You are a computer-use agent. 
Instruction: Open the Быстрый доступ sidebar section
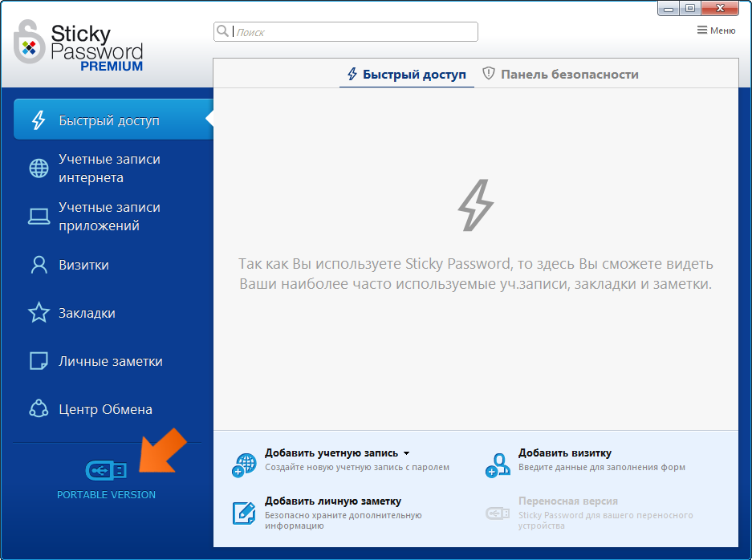[x=113, y=120]
